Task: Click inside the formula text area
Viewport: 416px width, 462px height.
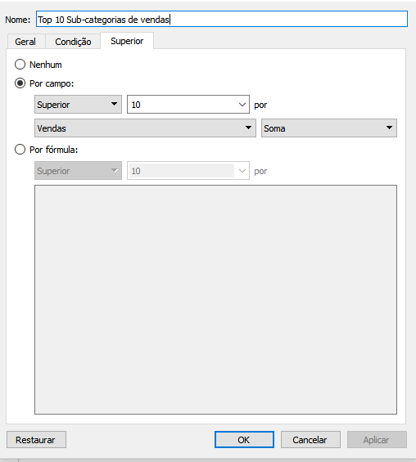Action: coord(215,300)
